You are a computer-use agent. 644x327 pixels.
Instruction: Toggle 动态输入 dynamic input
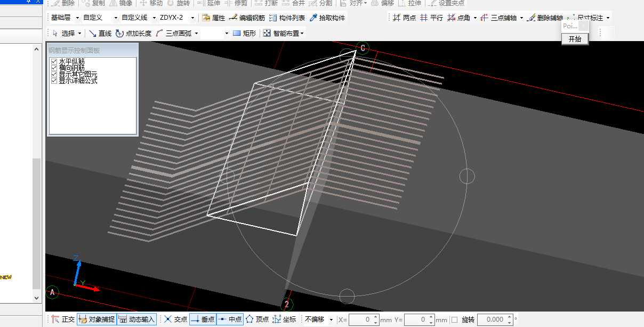tap(136, 320)
